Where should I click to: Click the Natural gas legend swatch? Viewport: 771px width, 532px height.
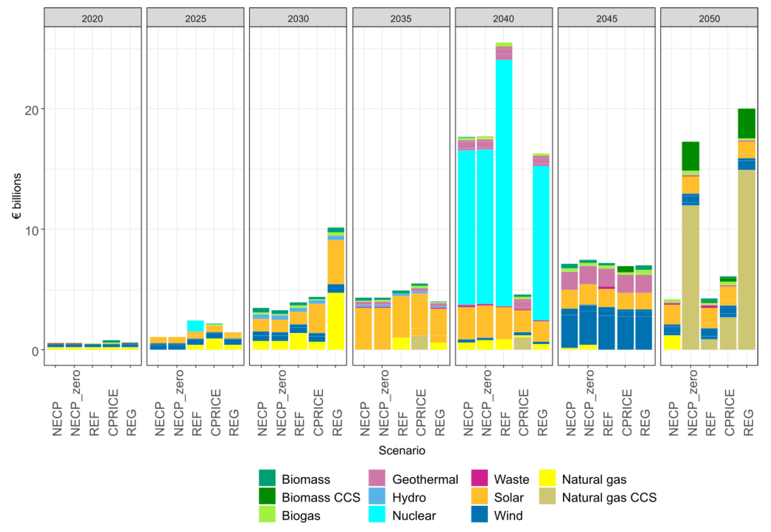[x=547, y=478]
